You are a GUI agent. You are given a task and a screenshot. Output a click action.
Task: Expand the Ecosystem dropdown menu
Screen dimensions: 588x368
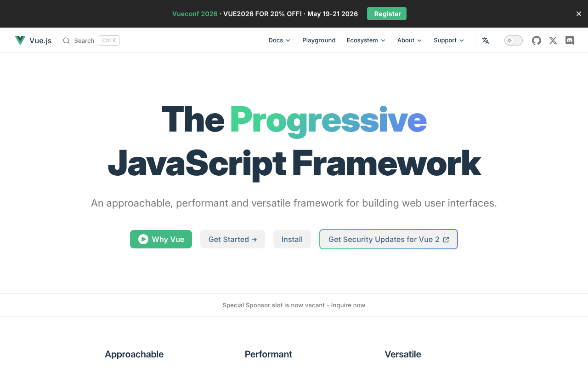pos(366,40)
